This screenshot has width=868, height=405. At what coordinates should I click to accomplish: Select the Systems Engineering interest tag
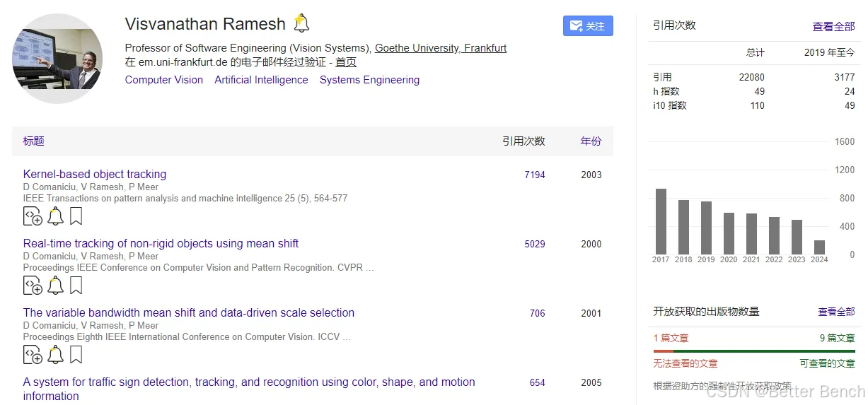pyautogui.click(x=369, y=80)
